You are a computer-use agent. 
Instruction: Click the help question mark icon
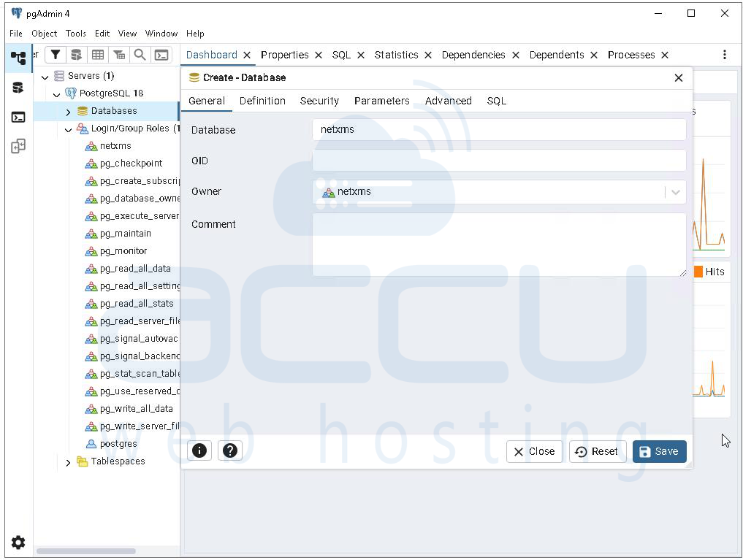coord(230,450)
